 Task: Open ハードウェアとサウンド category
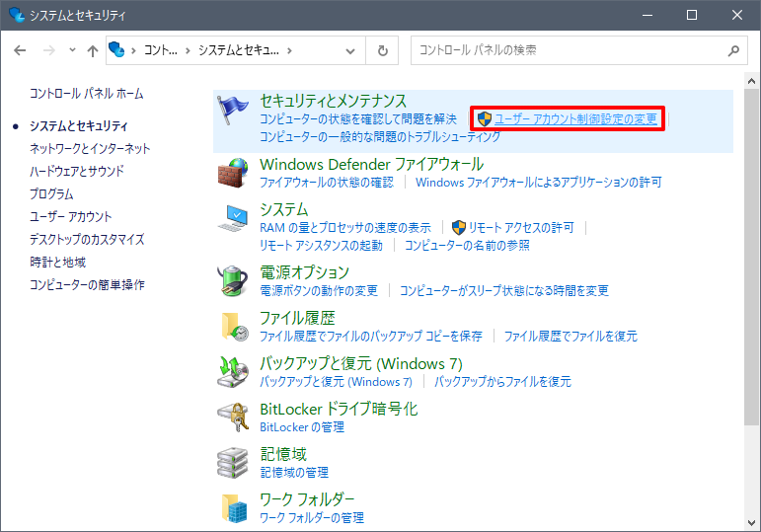(x=77, y=171)
